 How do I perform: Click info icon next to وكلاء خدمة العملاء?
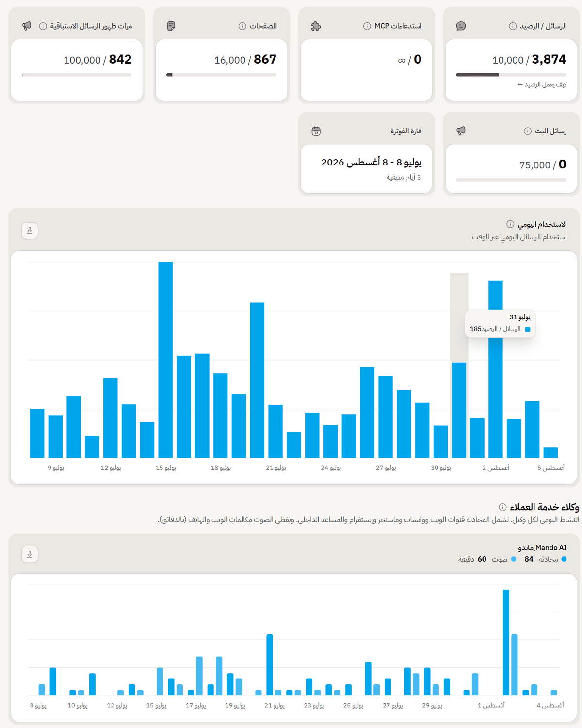[x=502, y=507]
